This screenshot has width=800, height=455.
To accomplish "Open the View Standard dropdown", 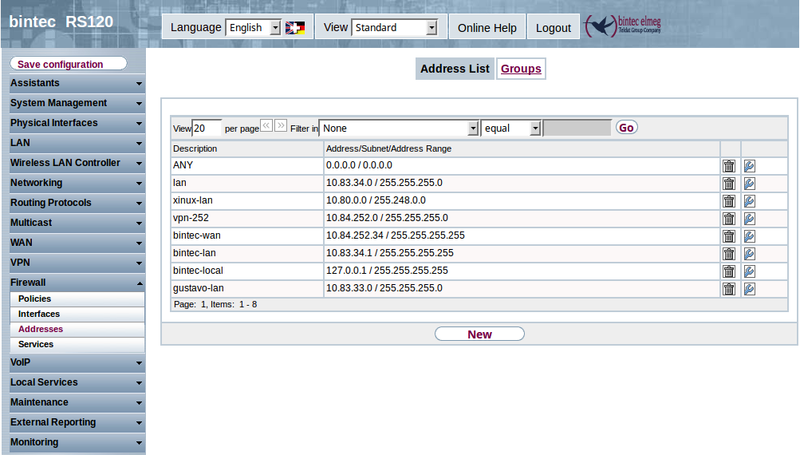I will 395,28.
